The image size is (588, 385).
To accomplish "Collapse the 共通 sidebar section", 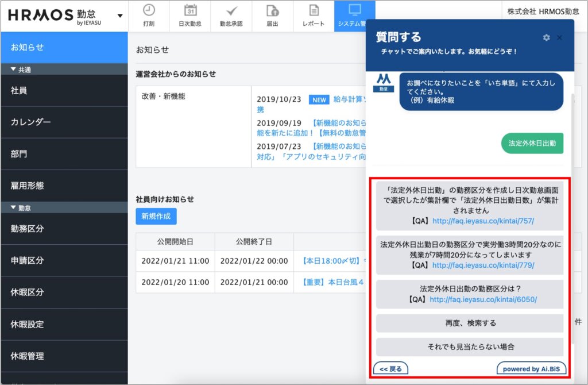I will coord(14,69).
